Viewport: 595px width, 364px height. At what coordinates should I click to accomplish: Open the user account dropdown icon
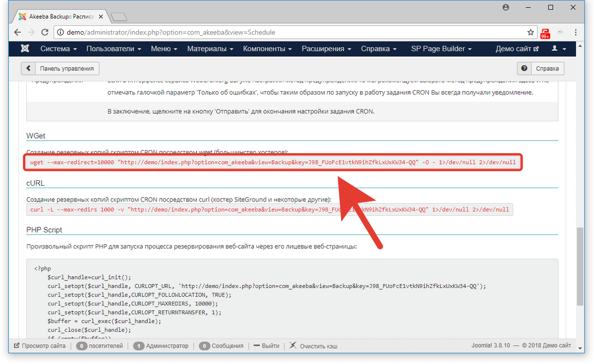point(558,49)
